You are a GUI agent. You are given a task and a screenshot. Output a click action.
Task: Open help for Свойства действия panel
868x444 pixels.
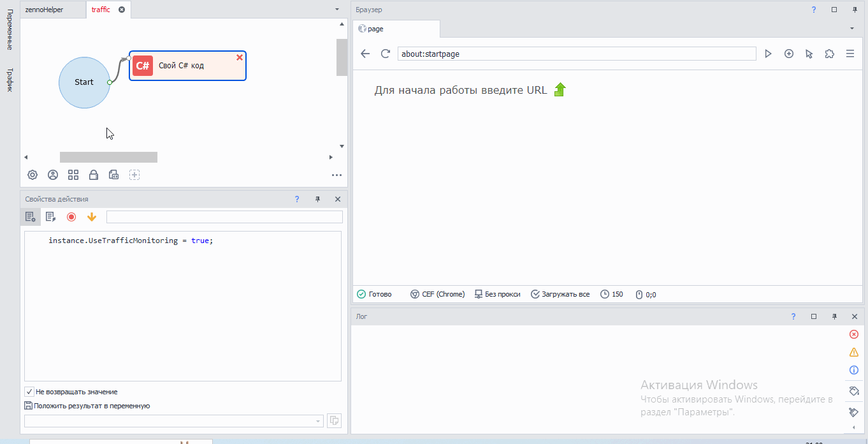point(297,199)
